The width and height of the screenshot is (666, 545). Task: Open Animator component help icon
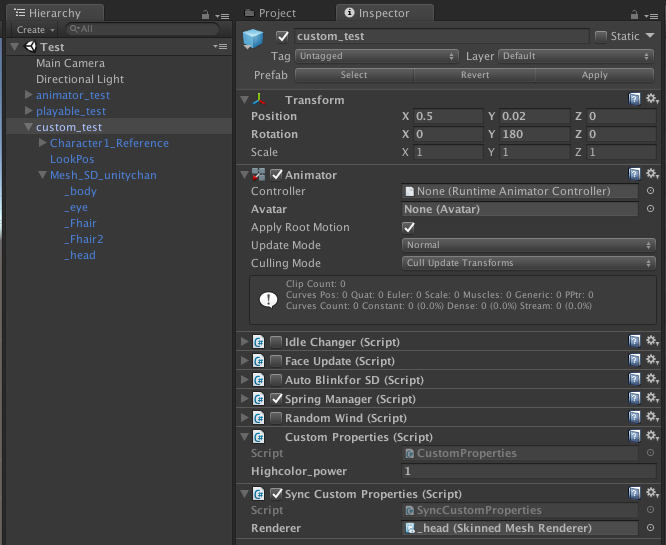coord(634,174)
